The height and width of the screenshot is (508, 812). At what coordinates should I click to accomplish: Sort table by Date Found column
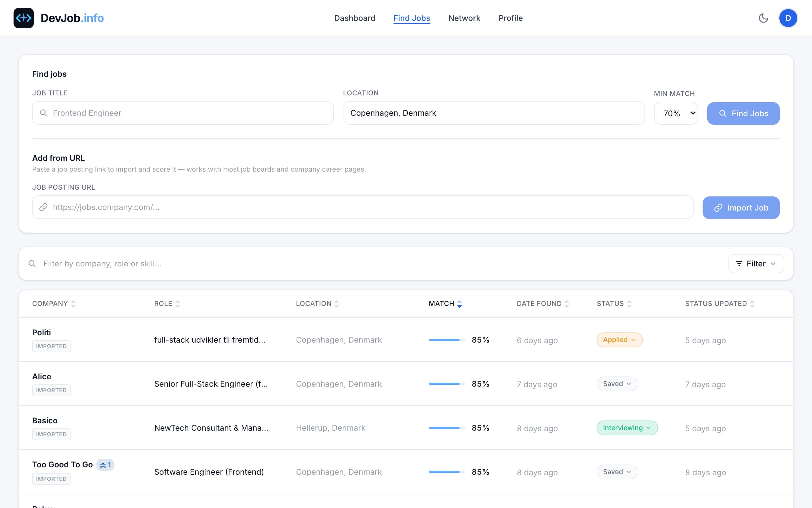(543, 304)
